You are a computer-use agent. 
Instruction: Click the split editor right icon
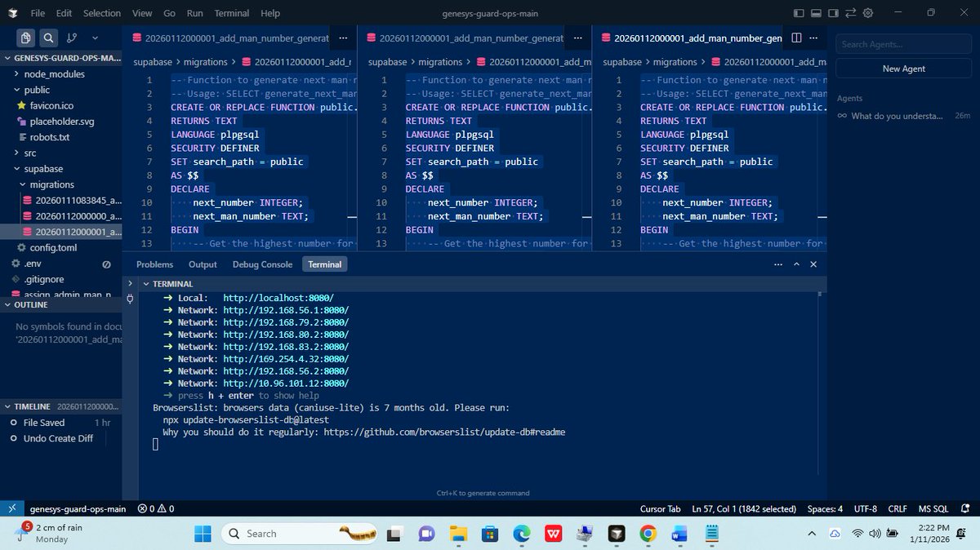click(796, 38)
